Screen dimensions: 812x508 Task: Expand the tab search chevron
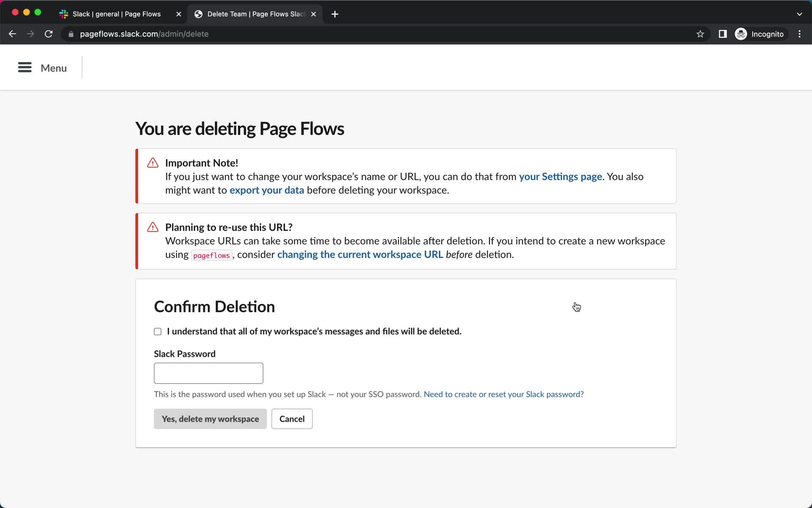[799, 14]
